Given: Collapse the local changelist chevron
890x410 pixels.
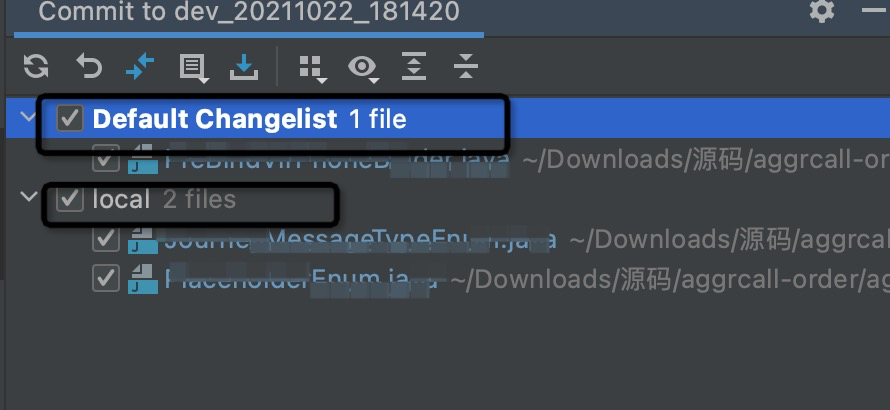Looking at the screenshot, I should click(28, 198).
